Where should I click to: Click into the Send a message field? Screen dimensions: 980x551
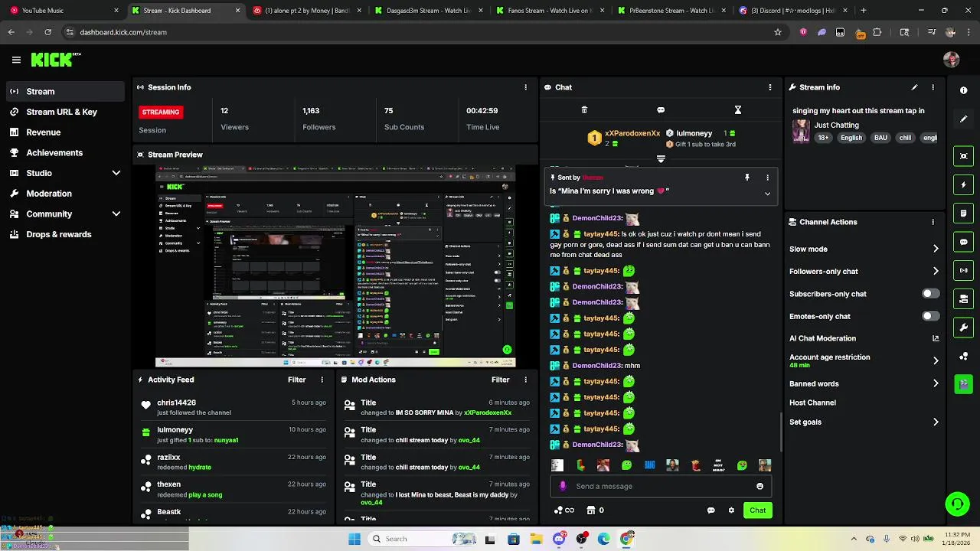pos(661,486)
